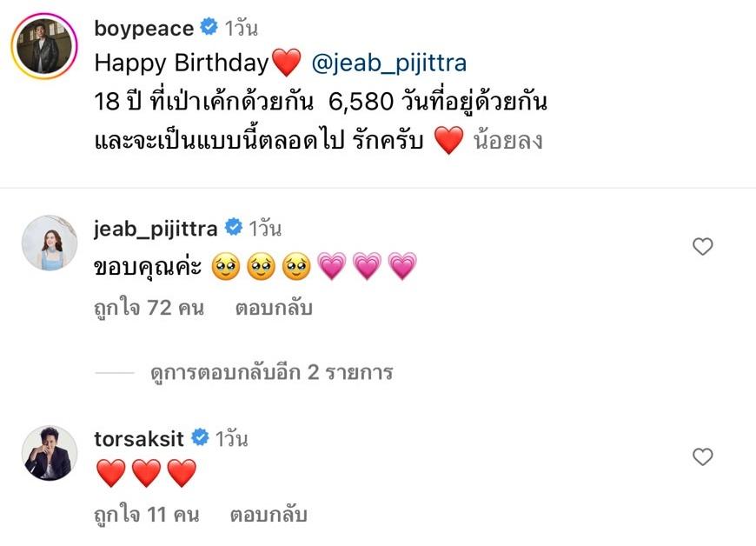Viewport: 756px width, 546px height.
Task: View the ถูกใจ 11 คน likes list
Action: [x=147, y=515]
